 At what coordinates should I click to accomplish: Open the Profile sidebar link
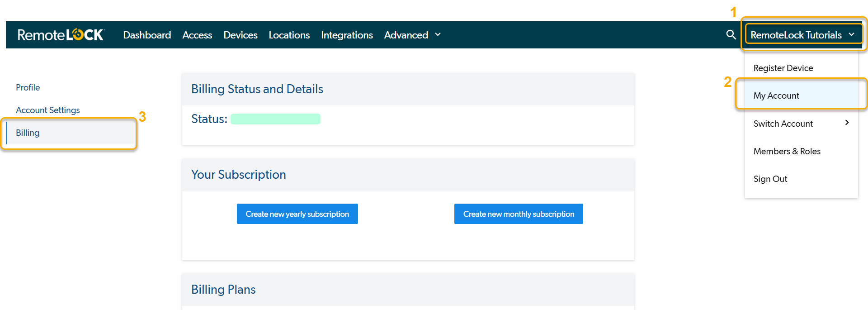coord(28,87)
